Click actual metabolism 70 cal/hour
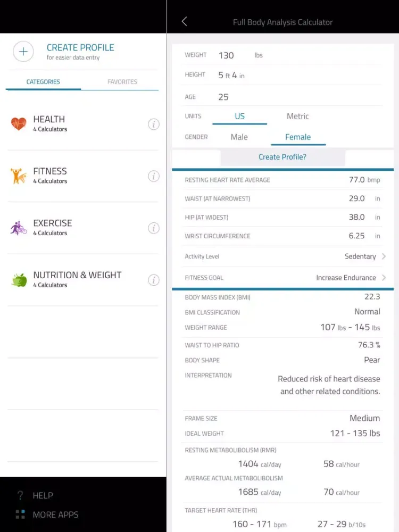 pos(342,492)
